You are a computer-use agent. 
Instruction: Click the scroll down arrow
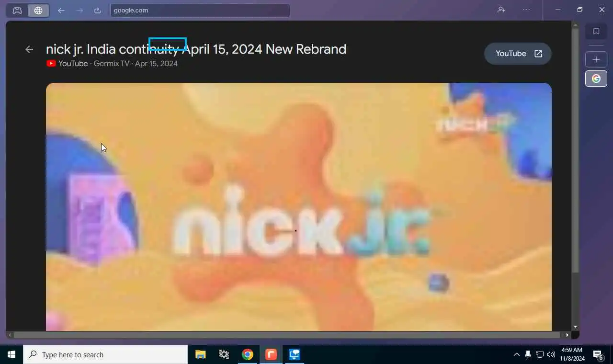point(576,327)
